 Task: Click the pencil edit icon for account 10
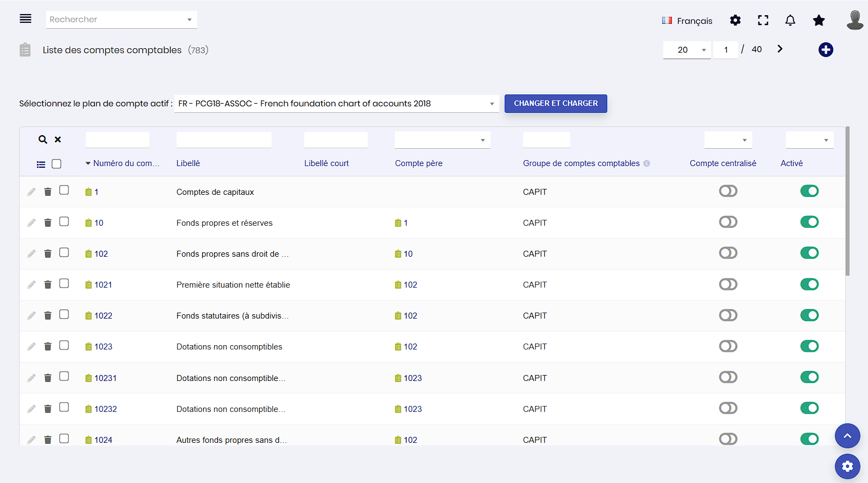[32, 223]
